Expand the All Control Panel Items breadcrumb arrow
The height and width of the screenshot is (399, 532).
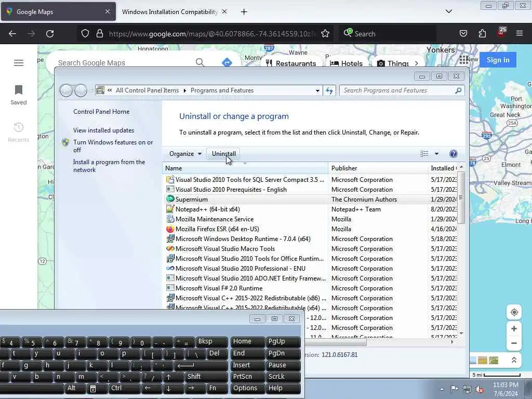184,90
